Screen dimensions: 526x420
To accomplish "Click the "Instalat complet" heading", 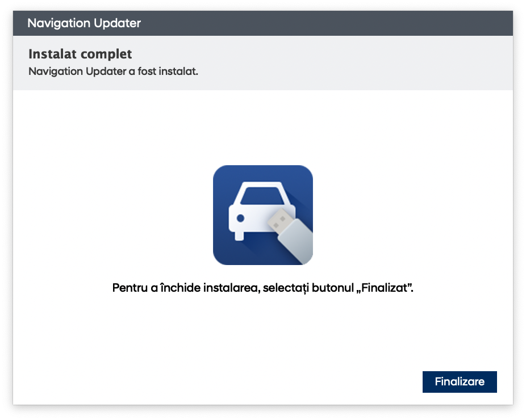I will pyautogui.click(x=80, y=54).
